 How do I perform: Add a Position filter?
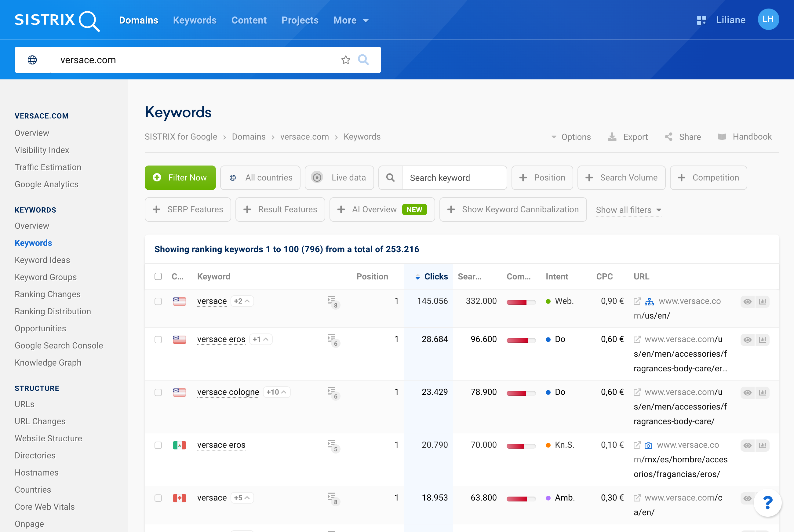click(x=542, y=177)
